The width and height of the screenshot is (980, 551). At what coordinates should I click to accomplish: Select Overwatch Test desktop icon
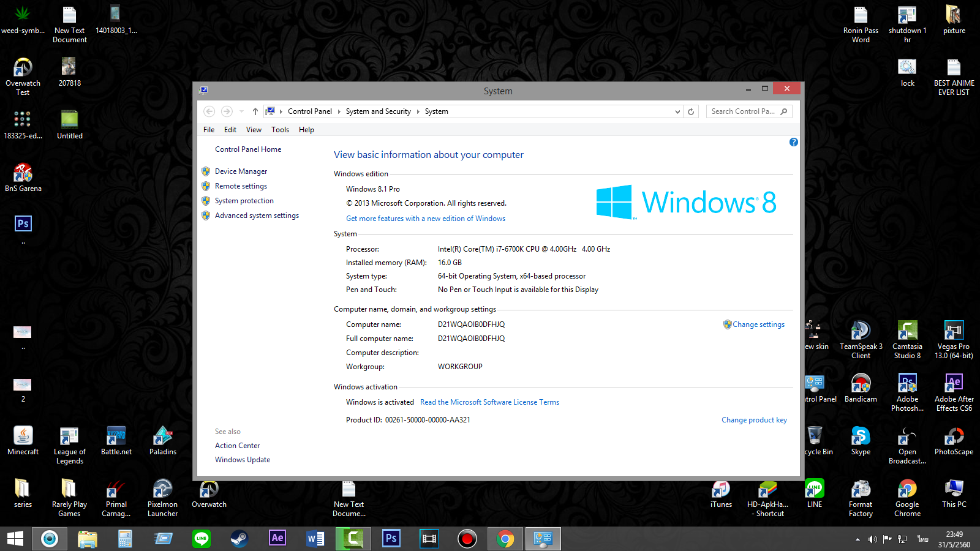coord(23,77)
